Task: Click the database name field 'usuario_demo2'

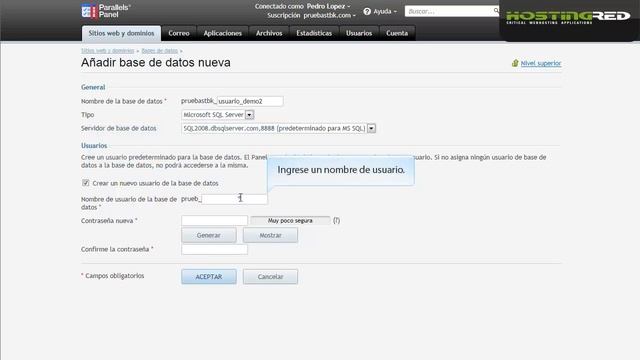Action: pos(250,101)
